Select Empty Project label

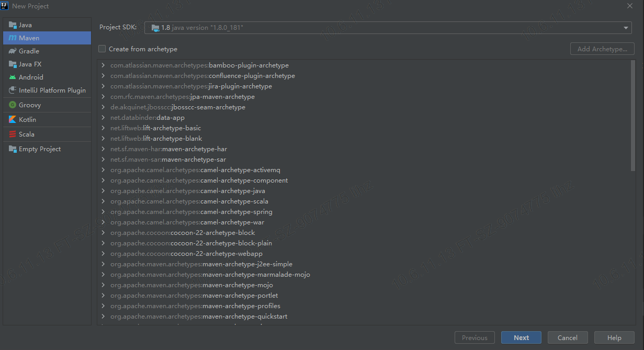coord(40,149)
